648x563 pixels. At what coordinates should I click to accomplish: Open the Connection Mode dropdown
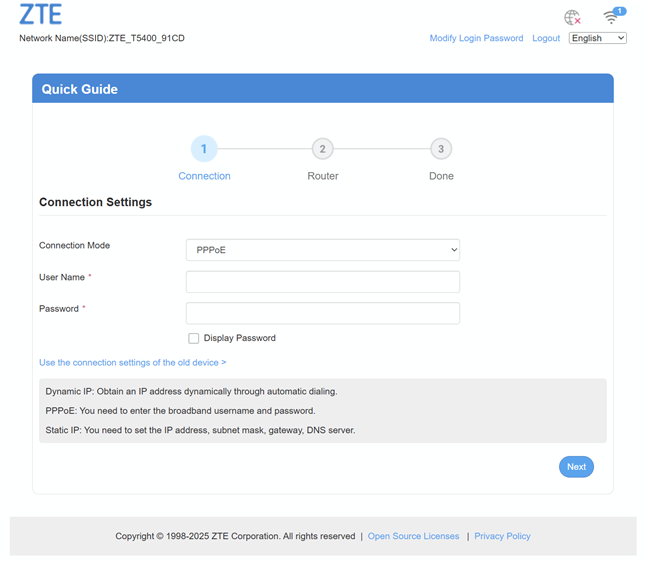322,250
